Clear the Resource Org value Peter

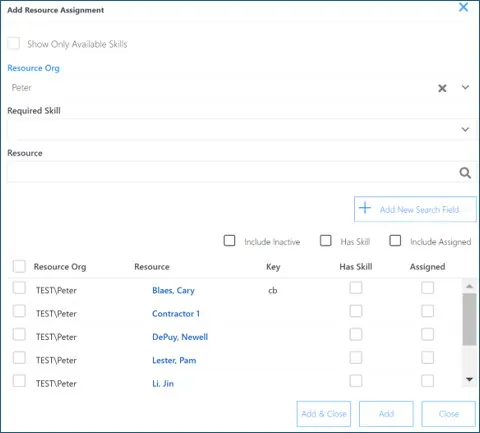(442, 88)
